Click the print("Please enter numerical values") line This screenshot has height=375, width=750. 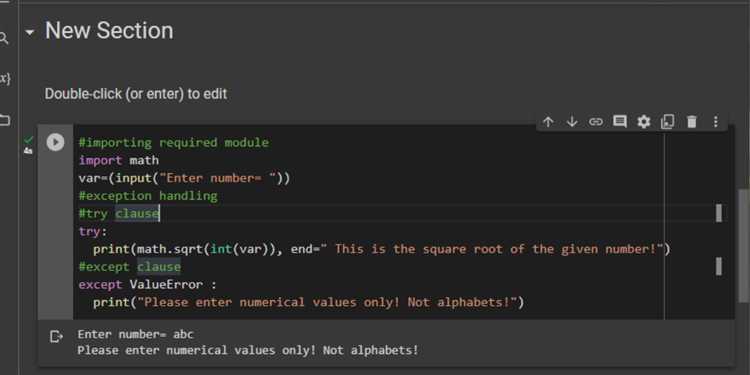tap(309, 302)
